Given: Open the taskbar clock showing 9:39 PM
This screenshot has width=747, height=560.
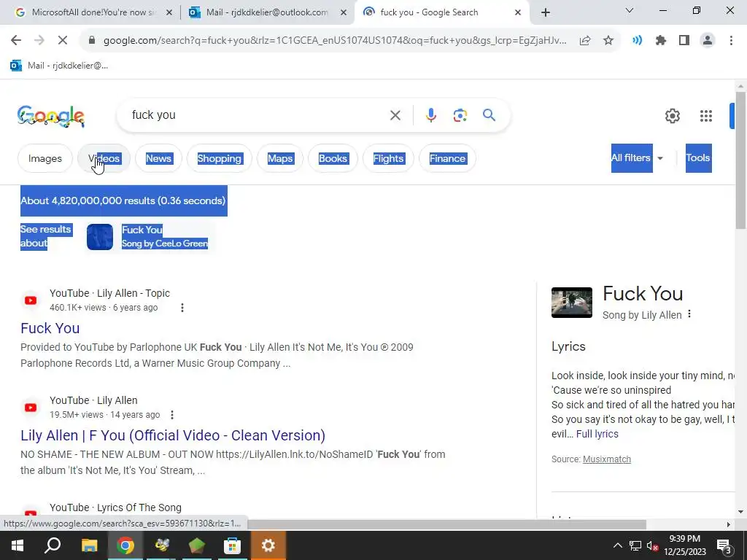Looking at the screenshot, I should click(685, 545).
